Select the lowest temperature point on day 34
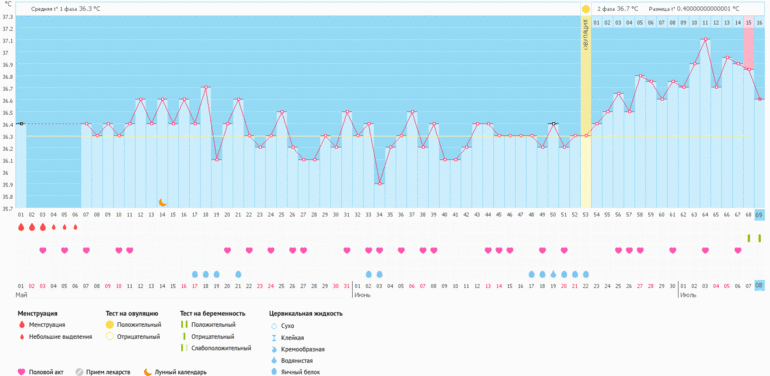The height and width of the screenshot is (376, 770). pos(379,184)
